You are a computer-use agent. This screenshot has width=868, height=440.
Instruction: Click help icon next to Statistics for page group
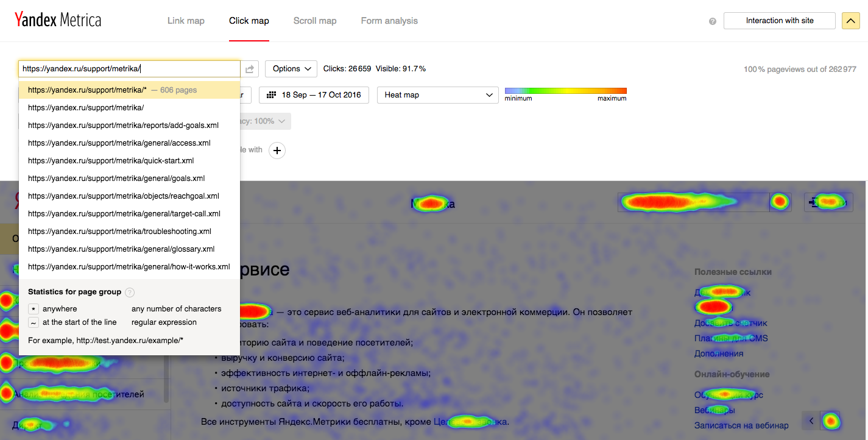130,293
